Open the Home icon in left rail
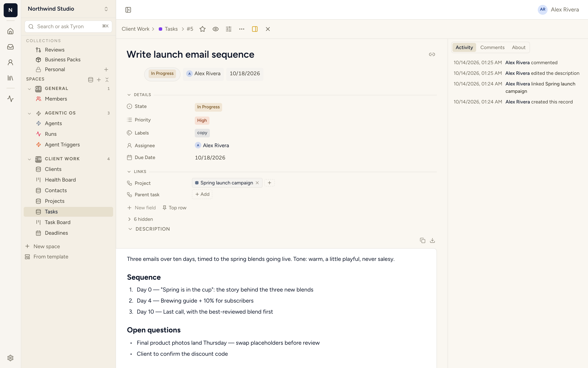 [x=10, y=31]
